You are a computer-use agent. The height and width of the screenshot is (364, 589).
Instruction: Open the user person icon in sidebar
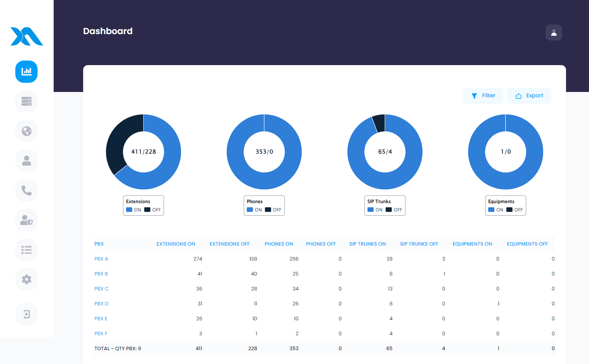(x=26, y=161)
